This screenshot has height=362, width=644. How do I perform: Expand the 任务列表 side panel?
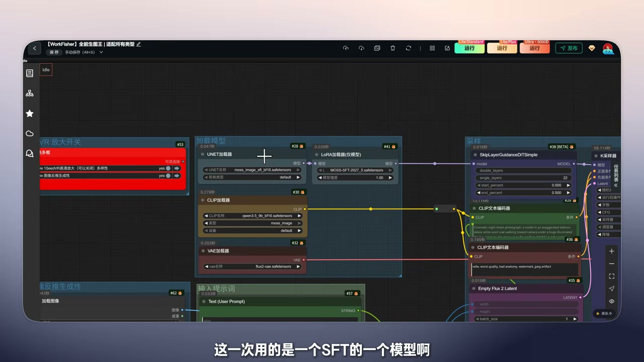[x=616, y=176]
